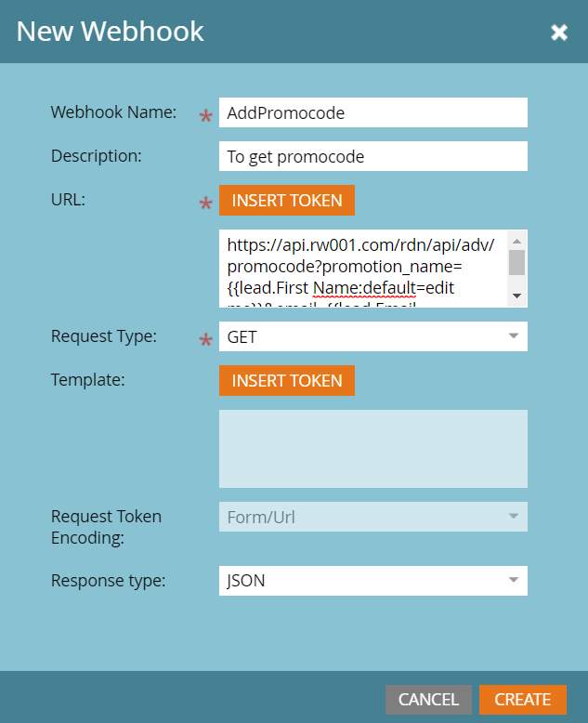Click the Request Type label

[104, 335]
